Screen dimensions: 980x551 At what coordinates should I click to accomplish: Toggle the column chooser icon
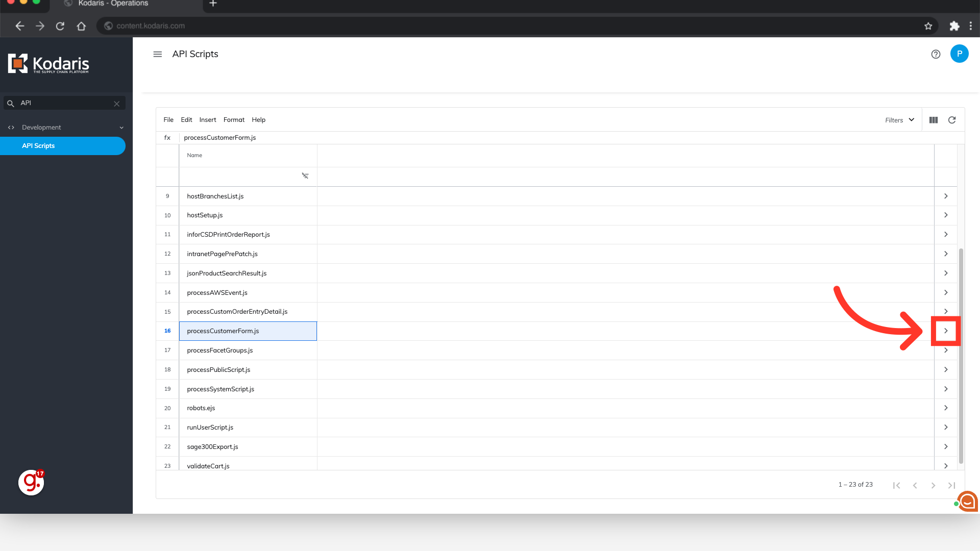[934, 120]
